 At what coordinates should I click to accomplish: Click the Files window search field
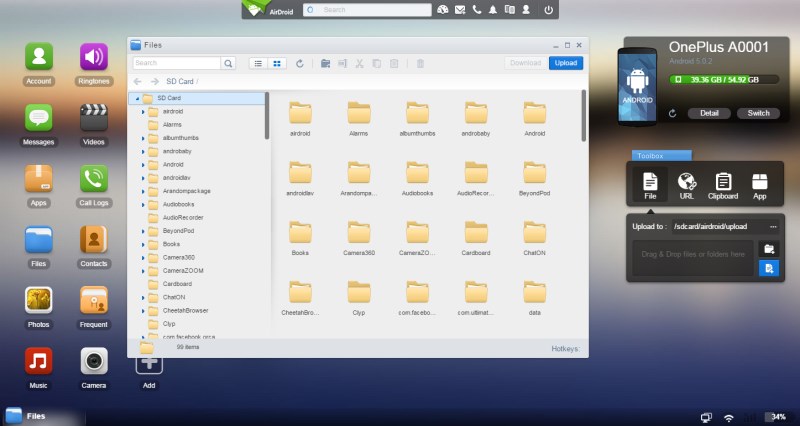177,63
